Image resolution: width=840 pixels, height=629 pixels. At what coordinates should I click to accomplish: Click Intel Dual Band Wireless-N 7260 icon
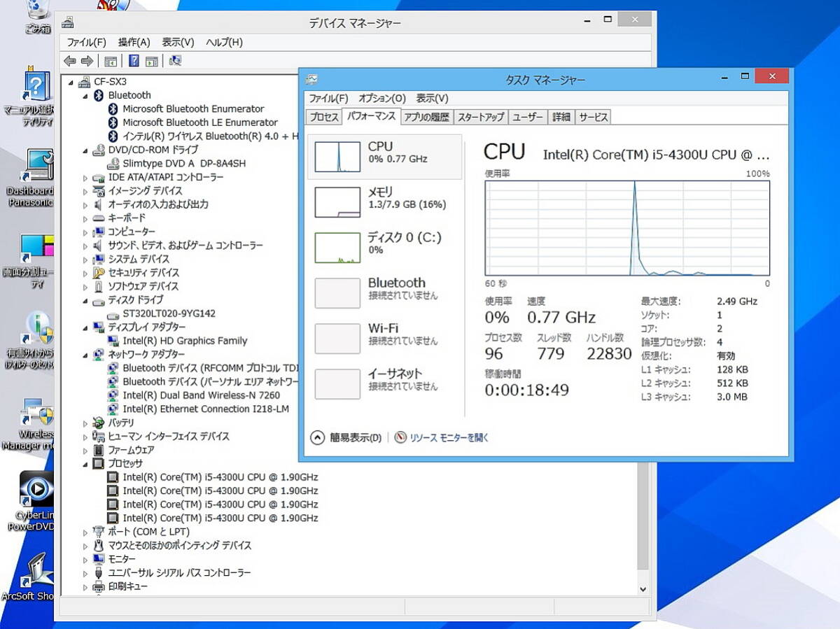(x=113, y=396)
